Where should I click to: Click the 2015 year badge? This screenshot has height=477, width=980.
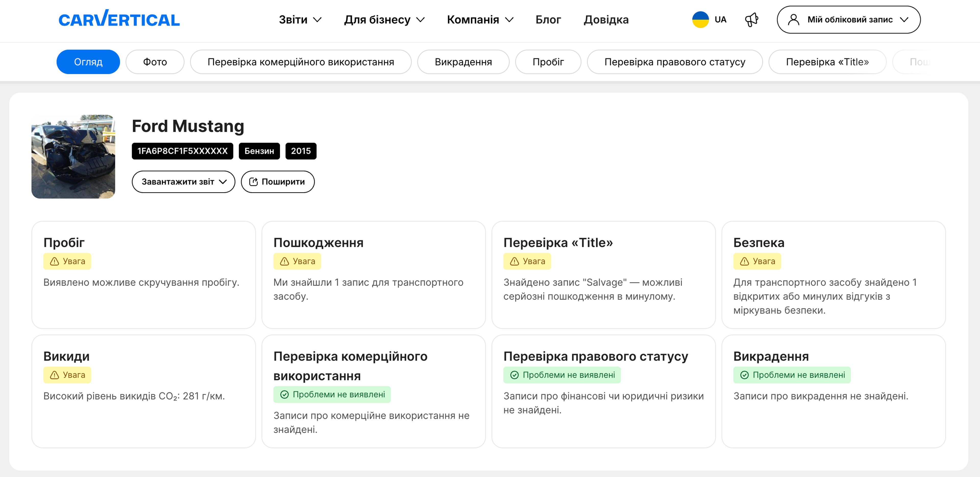point(301,151)
